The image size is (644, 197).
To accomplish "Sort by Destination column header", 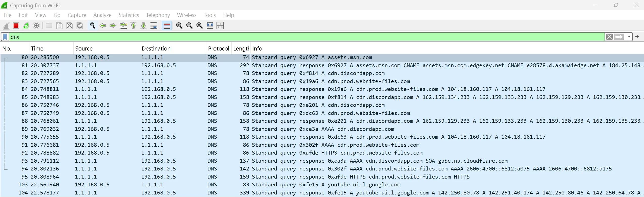I will (x=173, y=48).
